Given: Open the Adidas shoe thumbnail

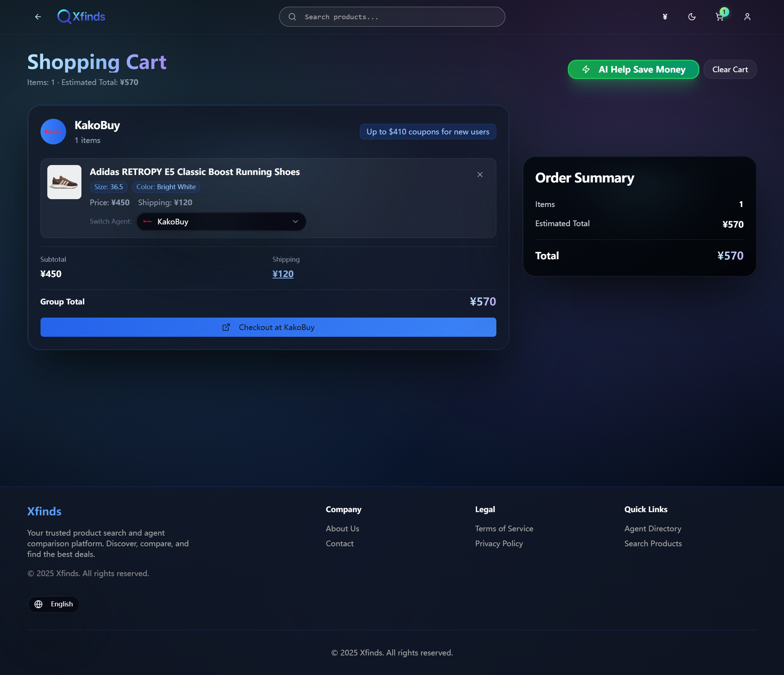Looking at the screenshot, I should pos(64,182).
